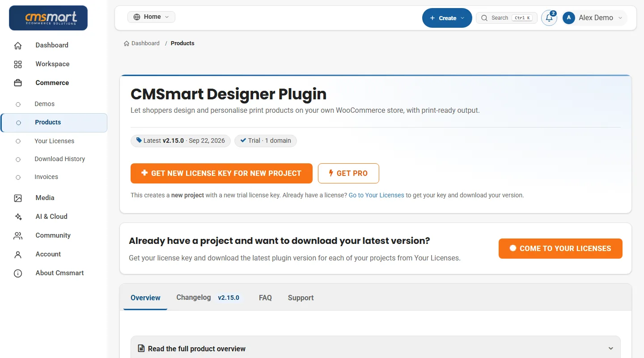Screen dimensions: 644x358
Task: Select Products in the sidebar
Action: pos(54,123)
